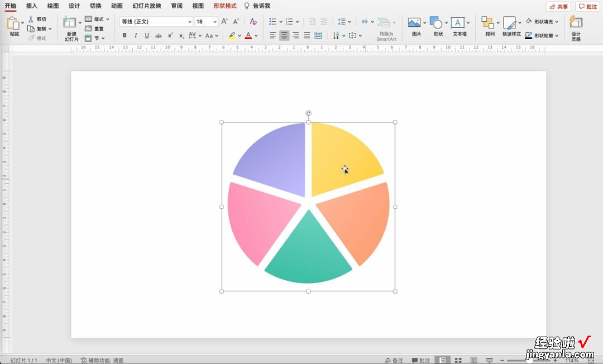Toggle Underline formatting
Image resolution: width=603 pixels, height=364 pixels.
pos(147,35)
